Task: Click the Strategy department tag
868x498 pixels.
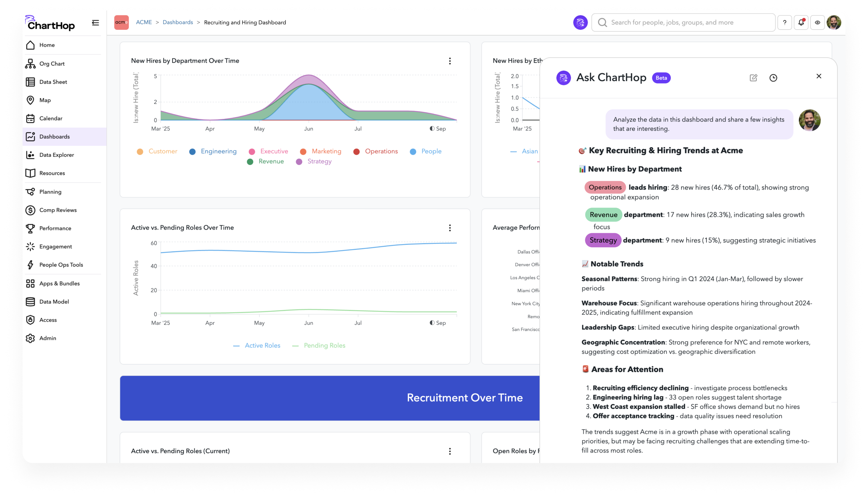Action: 603,240
